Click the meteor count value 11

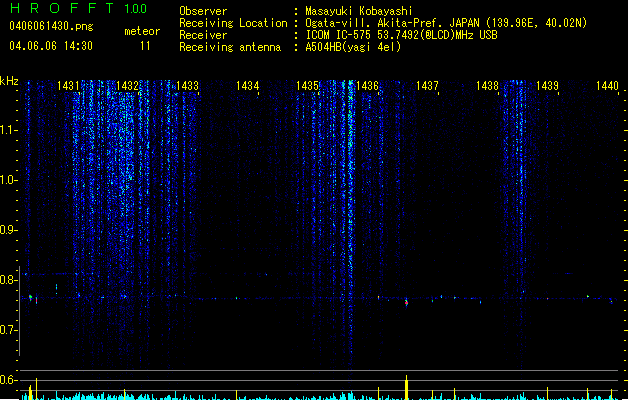(x=145, y=46)
